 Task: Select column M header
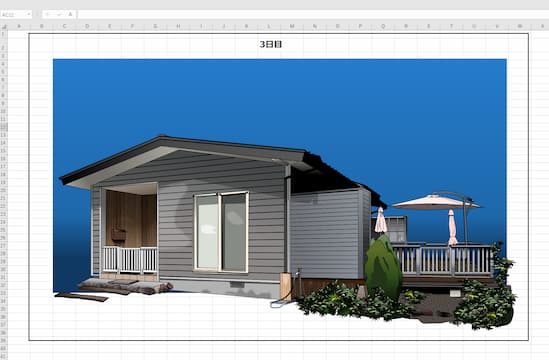pyautogui.click(x=292, y=26)
